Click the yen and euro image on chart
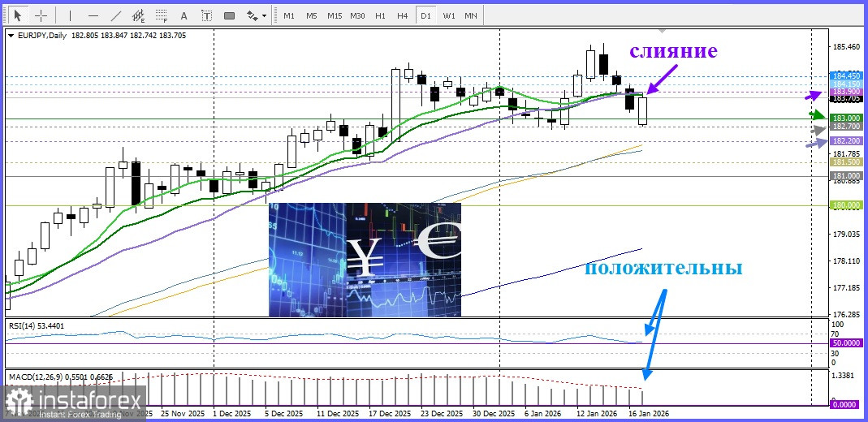The height and width of the screenshot is (422, 868). tap(365, 260)
